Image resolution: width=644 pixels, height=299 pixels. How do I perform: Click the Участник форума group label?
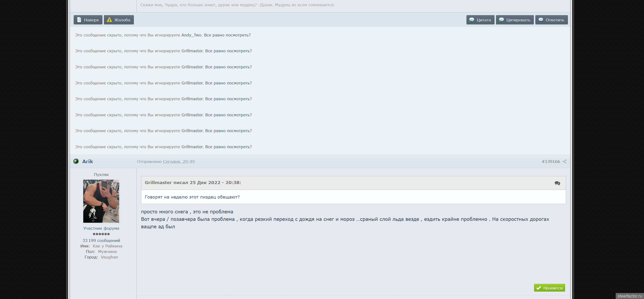[101, 228]
